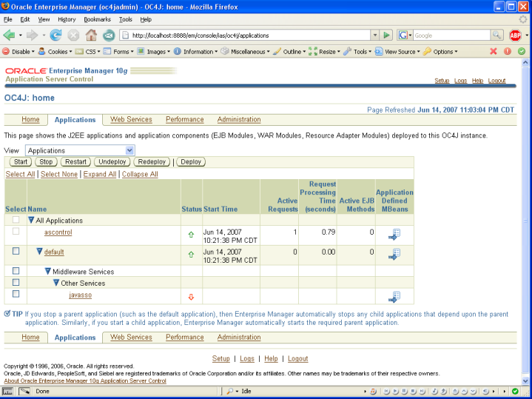Click the mail envelope toolbar icon
Viewport: 532px width, 399px height.
click(x=109, y=35)
